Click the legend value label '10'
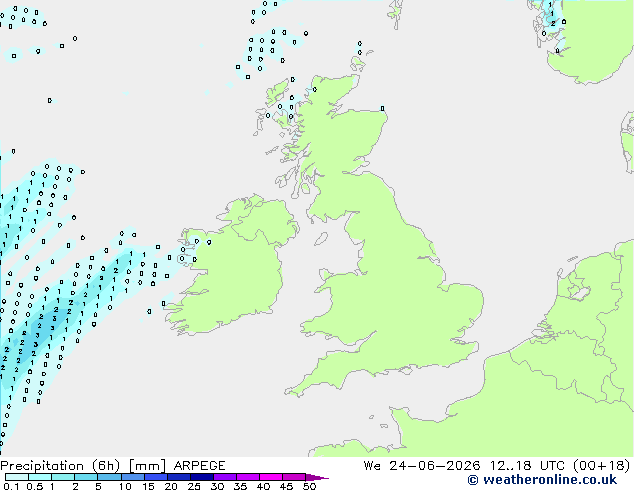 pyautogui.click(x=125, y=486)
